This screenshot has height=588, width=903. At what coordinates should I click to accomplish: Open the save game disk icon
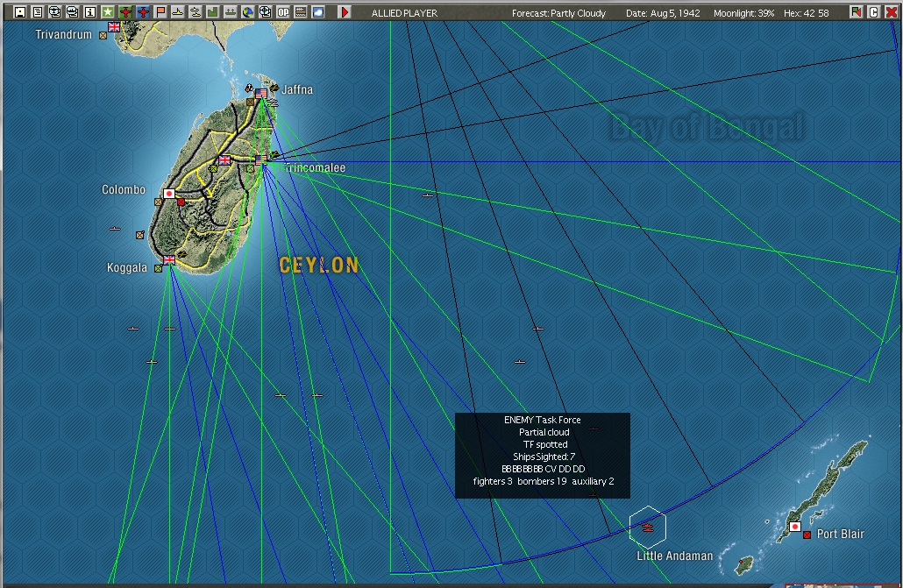click(20, 12)
